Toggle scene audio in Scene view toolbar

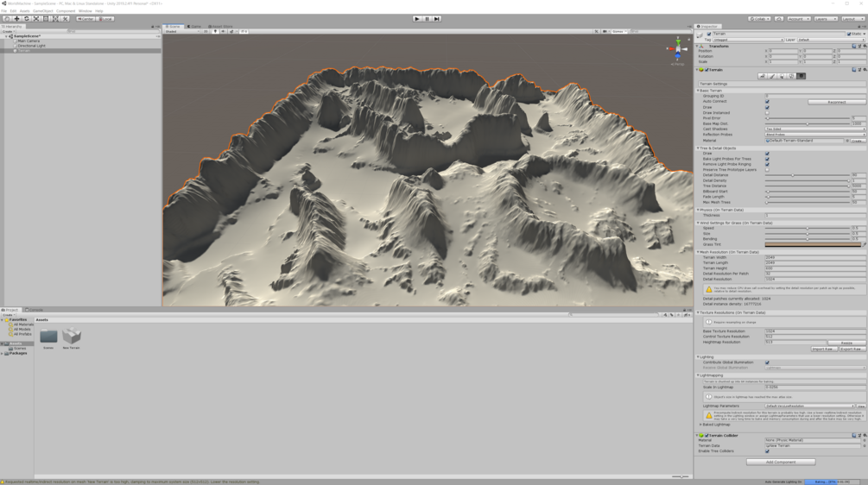(x=223, y=32)
